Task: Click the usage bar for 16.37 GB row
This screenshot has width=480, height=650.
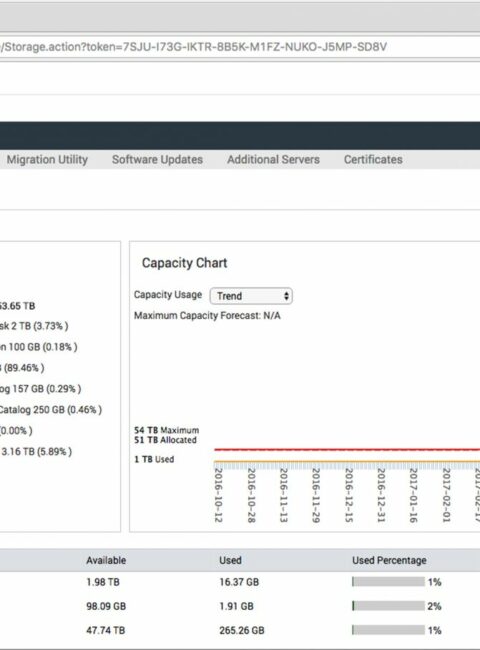Action: click(x=388, y=582)
